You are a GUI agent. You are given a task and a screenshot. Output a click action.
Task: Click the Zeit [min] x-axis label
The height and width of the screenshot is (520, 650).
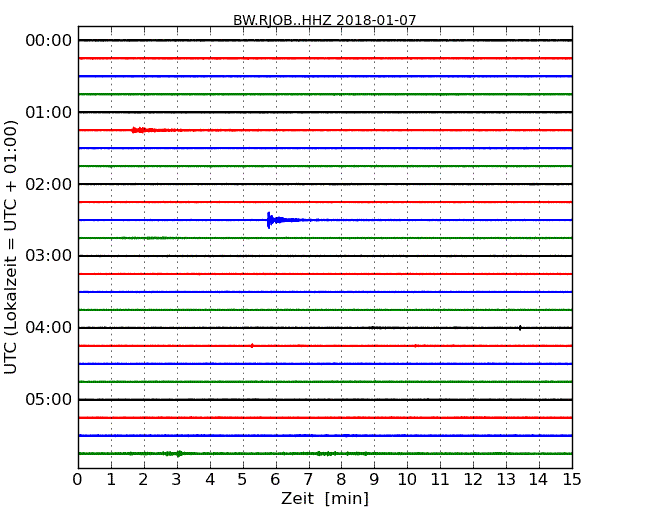(x=325, y=498)
